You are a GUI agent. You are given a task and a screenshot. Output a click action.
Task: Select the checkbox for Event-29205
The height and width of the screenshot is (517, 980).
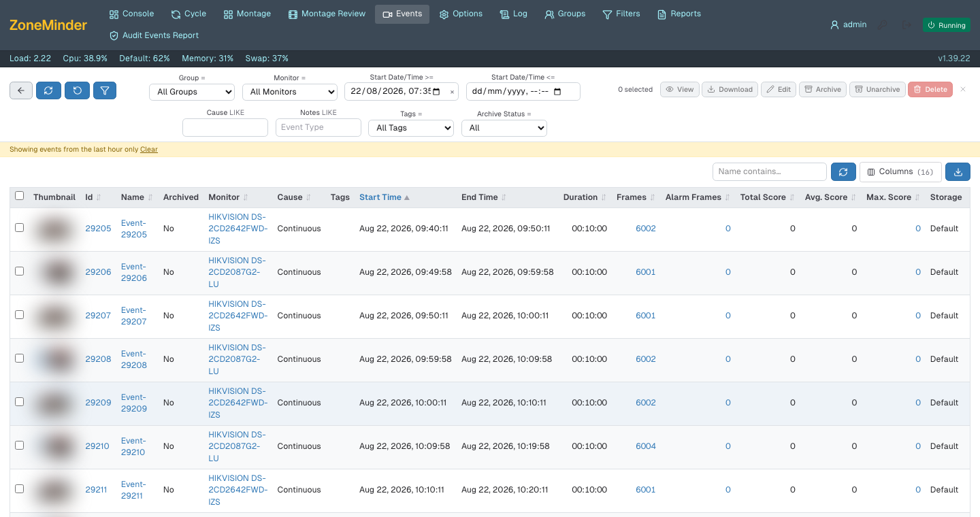tap(20, 228)
